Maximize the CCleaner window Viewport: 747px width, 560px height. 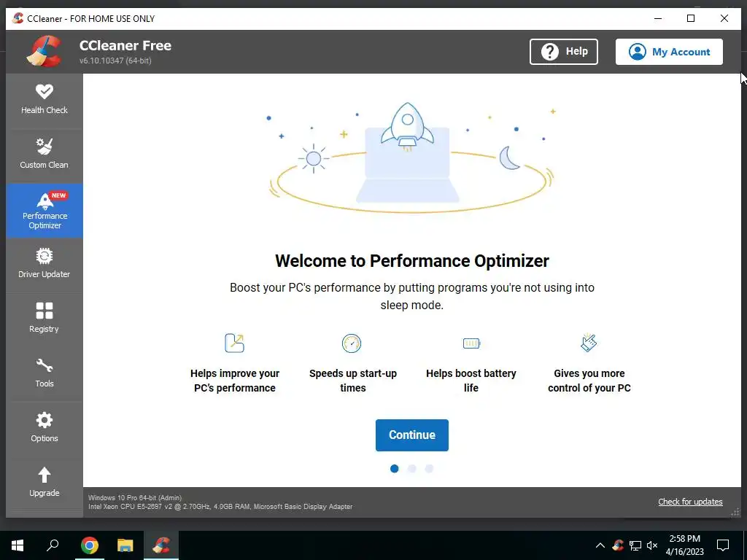pyautogui.click(x=691, y=18)
